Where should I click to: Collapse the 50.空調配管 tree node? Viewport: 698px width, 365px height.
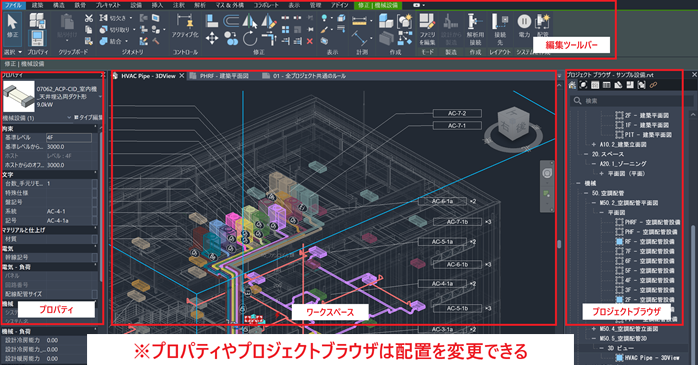586,193
